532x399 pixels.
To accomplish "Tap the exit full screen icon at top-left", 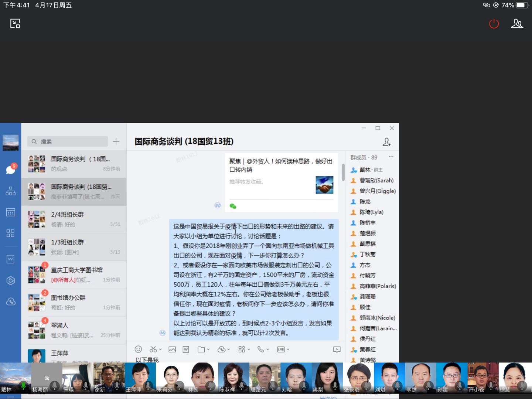I will pos(15,24).
